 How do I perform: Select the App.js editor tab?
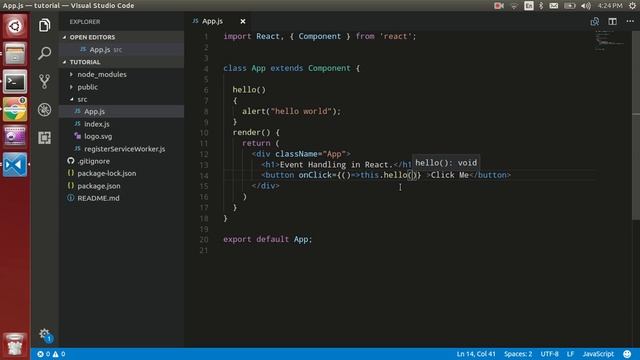click(x=212, y=21)
